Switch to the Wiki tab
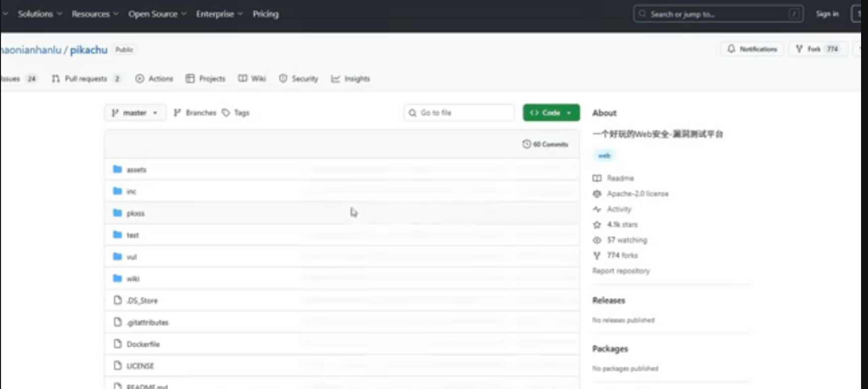The width and height of the screenshot is (868, 389). 252,78
